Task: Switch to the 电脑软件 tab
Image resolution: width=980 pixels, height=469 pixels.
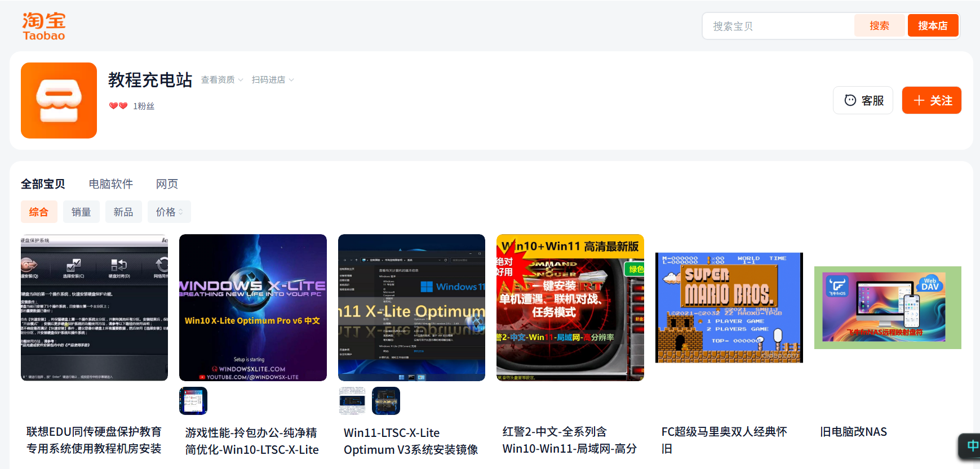Action: pyautogui.click(x=111, y=184)
